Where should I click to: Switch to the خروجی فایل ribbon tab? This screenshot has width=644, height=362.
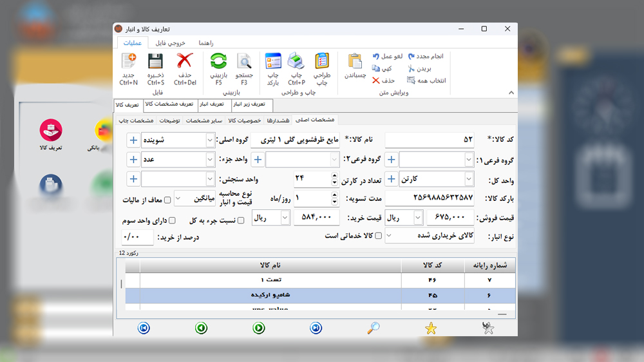click(171, 43)
